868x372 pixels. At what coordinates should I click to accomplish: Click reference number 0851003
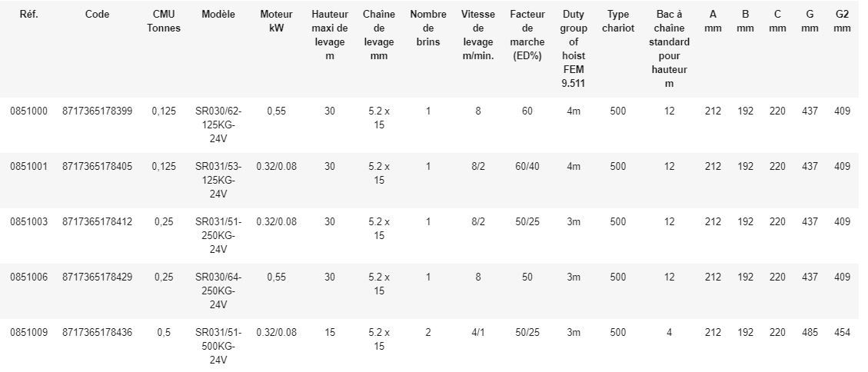(x=29, y=222)
